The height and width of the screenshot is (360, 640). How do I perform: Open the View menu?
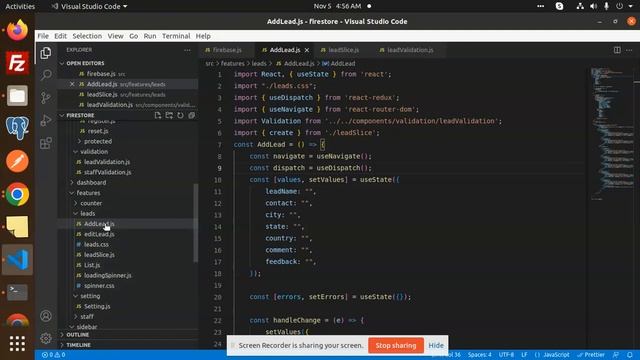click(x=116, y=36)
